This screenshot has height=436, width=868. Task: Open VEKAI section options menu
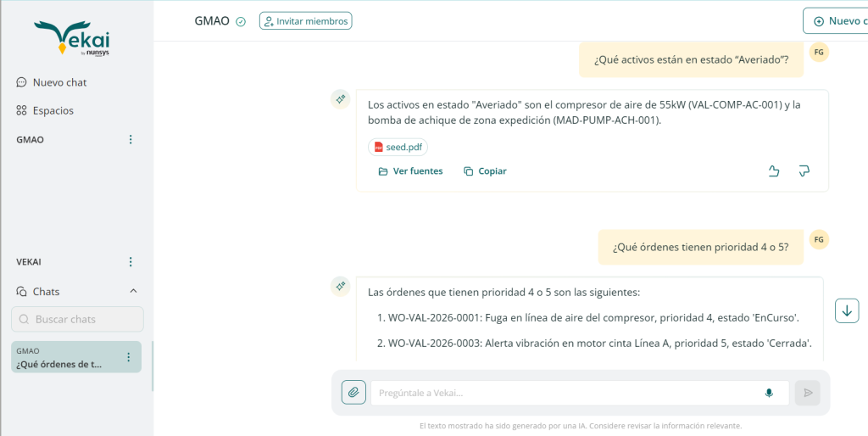(x=131, y=261)
